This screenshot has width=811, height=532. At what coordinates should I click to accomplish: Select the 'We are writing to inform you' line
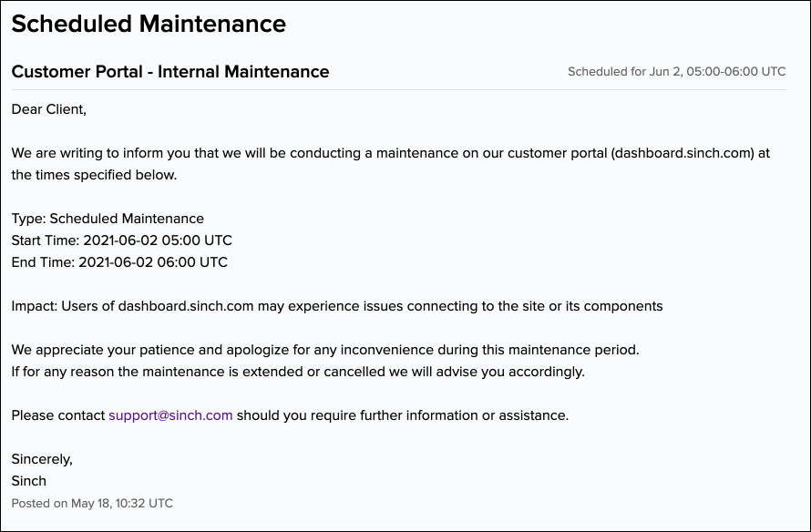(x=391, y=153)
